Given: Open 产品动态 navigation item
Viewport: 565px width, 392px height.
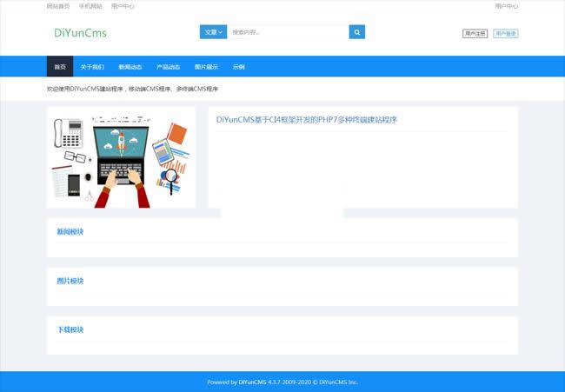Looking at the screenshot, I should pos(168,67).
